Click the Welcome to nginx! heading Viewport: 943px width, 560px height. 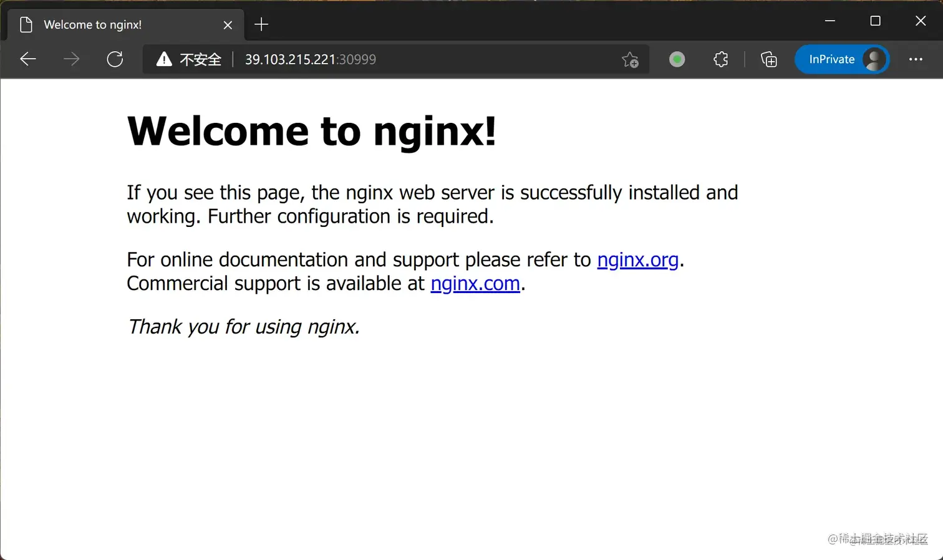click(311, 131)
